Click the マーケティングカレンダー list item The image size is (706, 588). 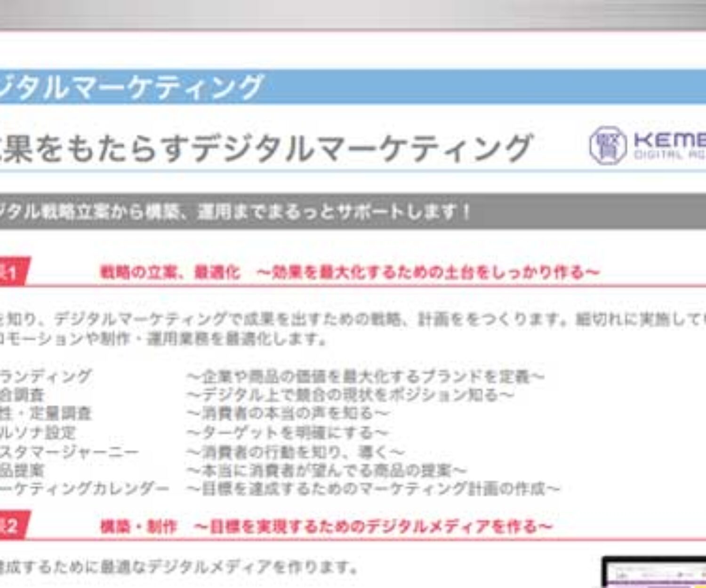[x=85, y=489]
